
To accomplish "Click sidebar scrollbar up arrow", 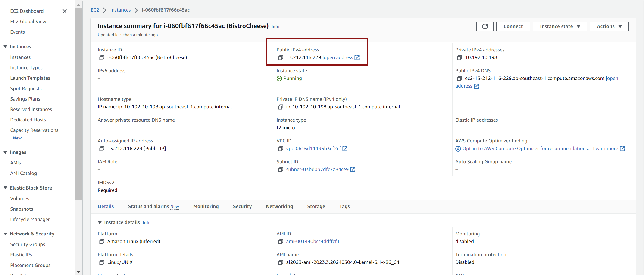I will click(78, 5).
